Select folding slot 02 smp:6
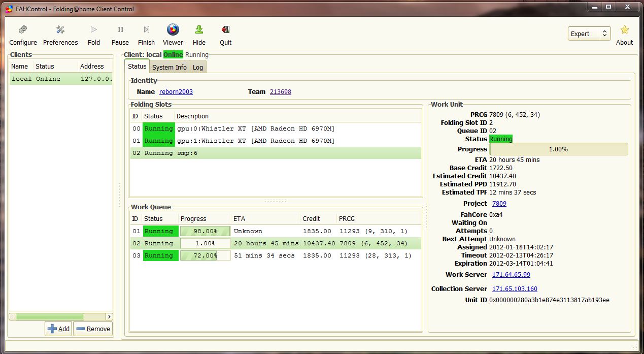Viewport: 644px width, 354px height. (x=276, y=153)
